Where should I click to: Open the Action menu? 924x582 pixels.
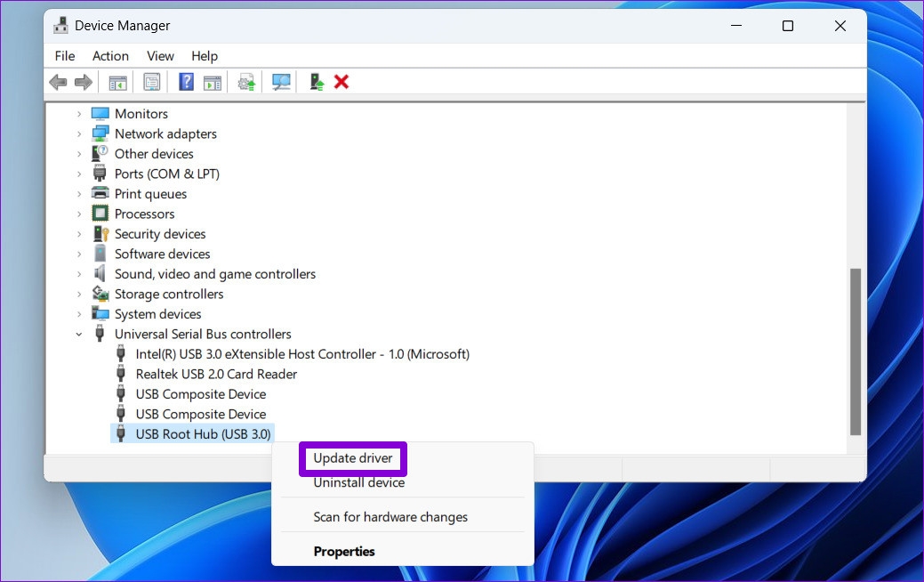pos(110,55)
